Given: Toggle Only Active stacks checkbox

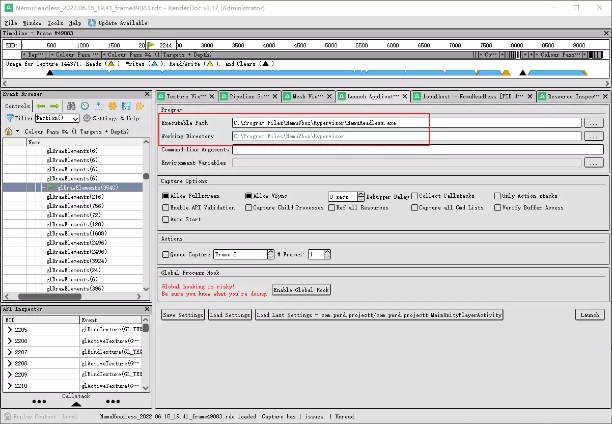Looking at the screenshot, I should pyautogui.click(x=497, y=196).
